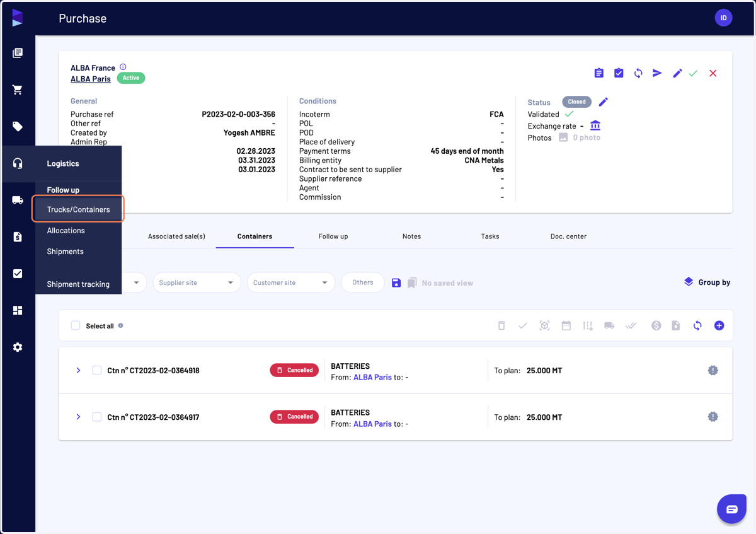Click the bank exchange rate icon
Image resolution: width=756 pixels, height=534 pixels.
595,125
